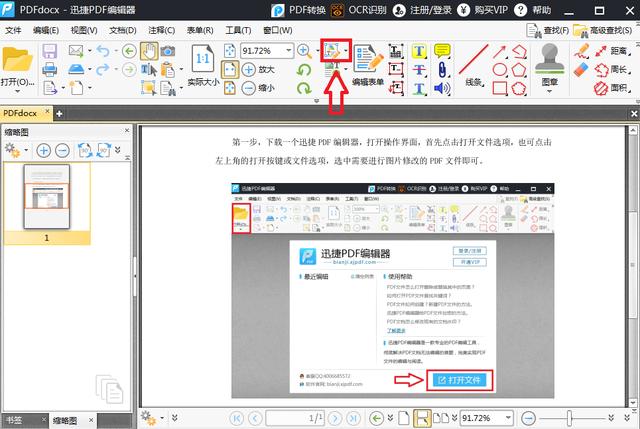640x429 pixels.
Task: Click the 缩小 zoom out button
Action: [258, 88]
